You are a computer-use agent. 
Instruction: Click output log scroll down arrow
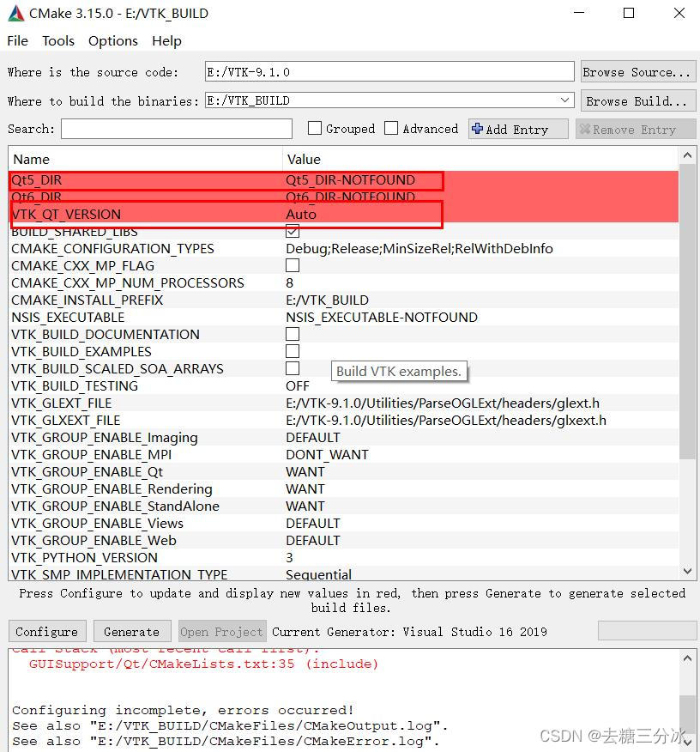(x=687, y=743)
